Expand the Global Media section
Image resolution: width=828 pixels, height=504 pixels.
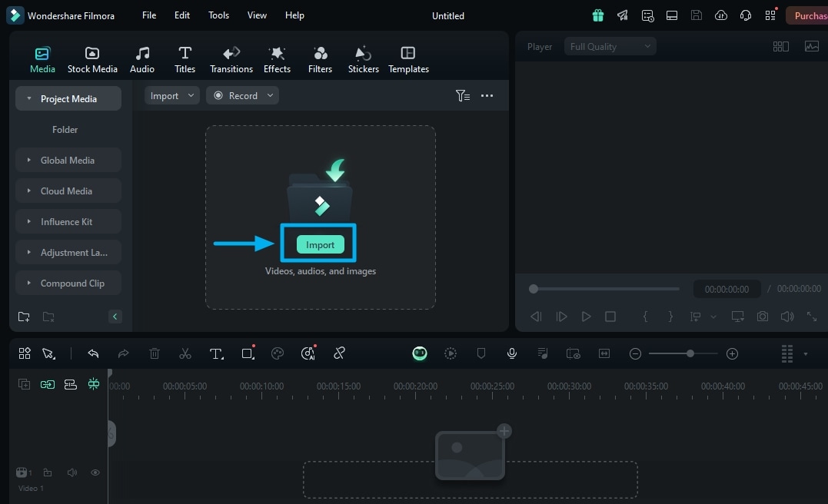click(x=29, y=160)
